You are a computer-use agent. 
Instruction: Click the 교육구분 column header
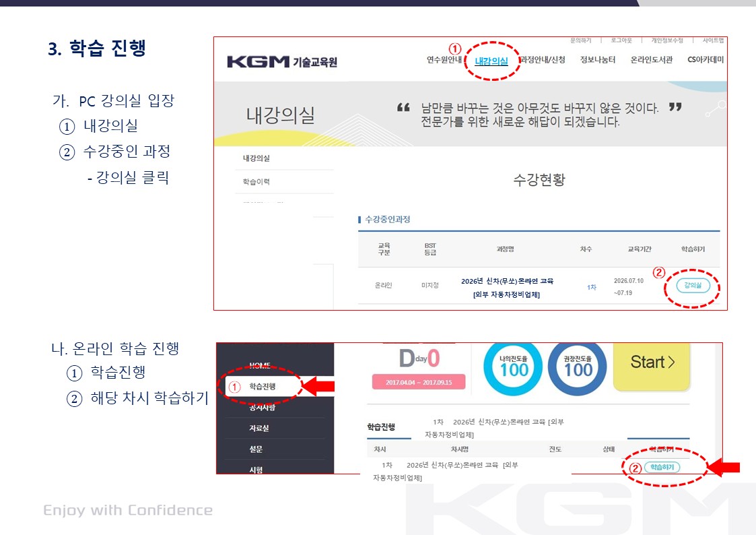(384, 249)
